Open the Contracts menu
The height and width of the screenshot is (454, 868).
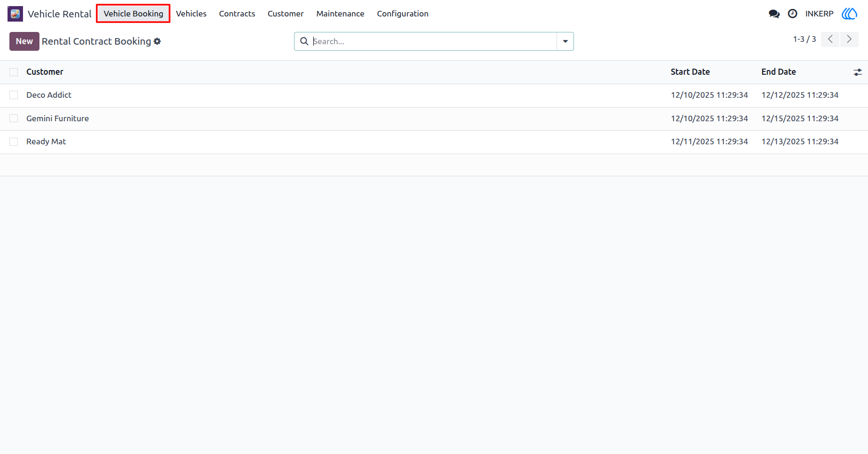point(237,14)
